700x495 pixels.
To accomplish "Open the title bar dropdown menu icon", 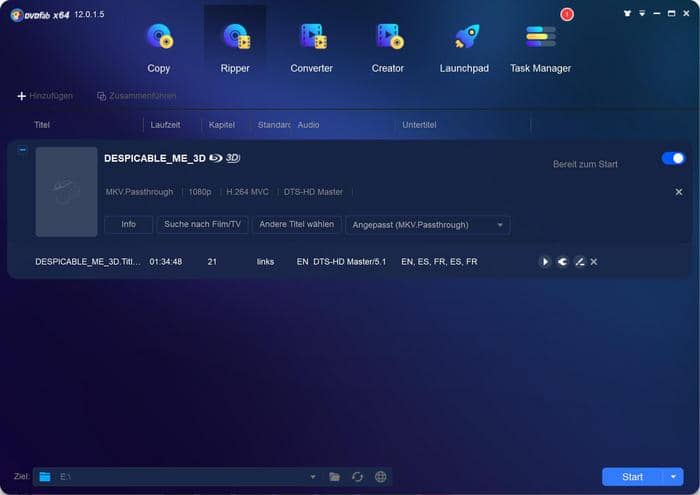I will pyautogui.click(x=642, y=13).
